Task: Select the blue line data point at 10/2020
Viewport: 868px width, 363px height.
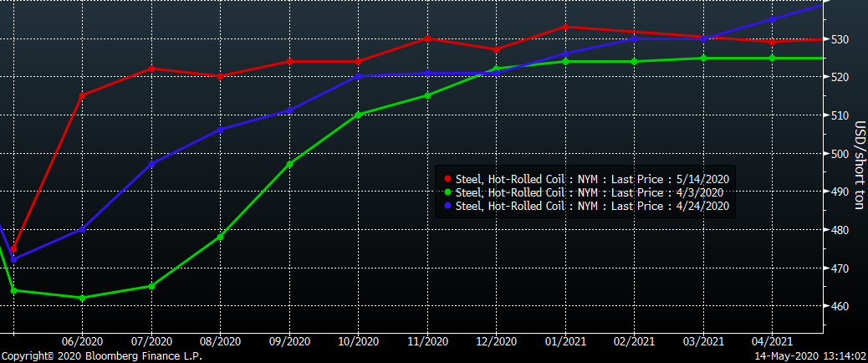Action: (358, 76)
